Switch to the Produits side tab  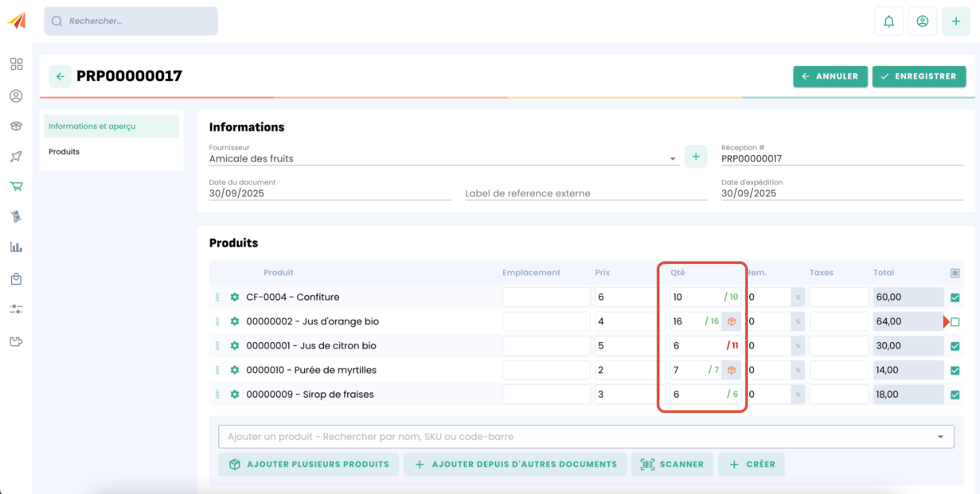pos(112,152)
